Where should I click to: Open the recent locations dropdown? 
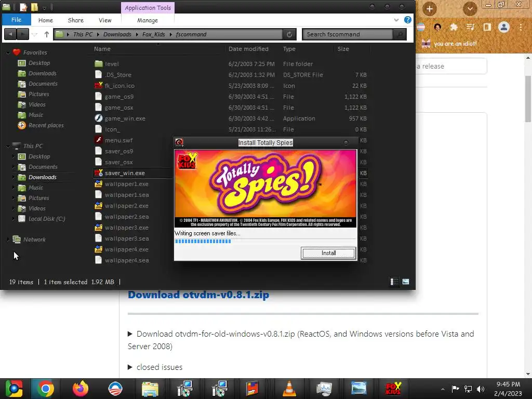(35, 34)
